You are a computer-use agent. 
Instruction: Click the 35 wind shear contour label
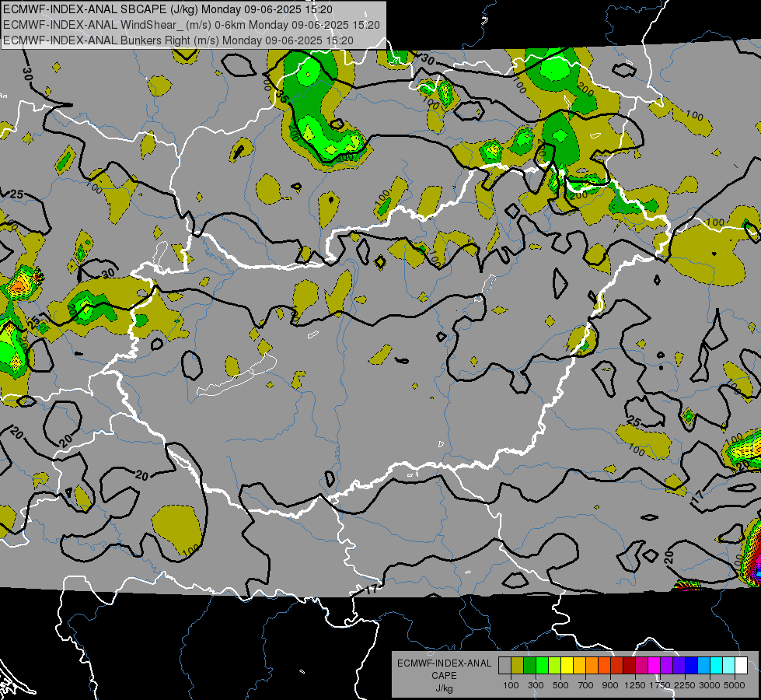pos(283,97)
